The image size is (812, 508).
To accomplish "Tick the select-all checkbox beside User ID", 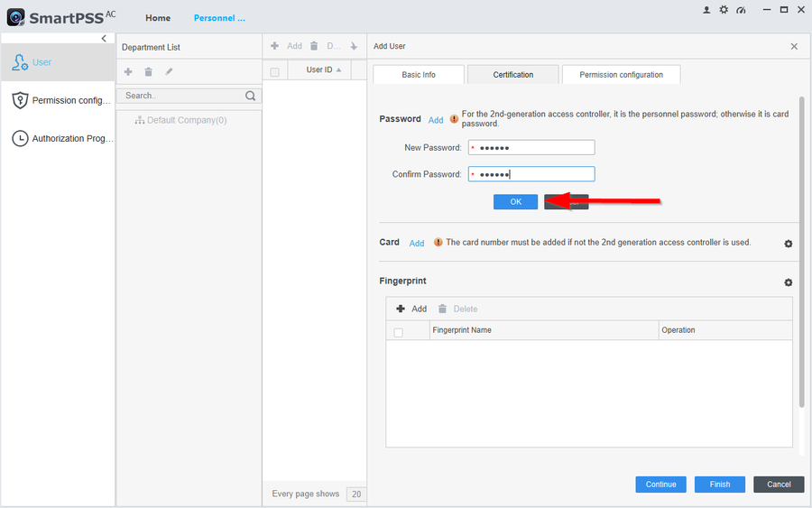I will (275, 71).
